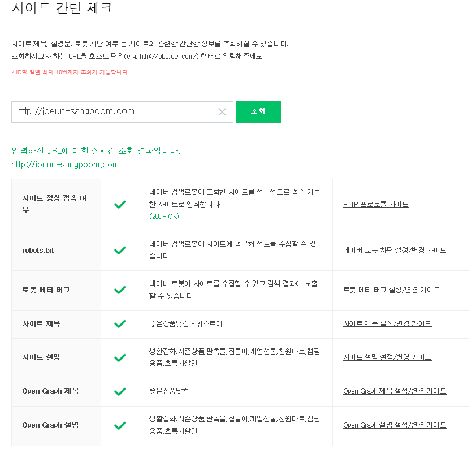Click the checkmark icon for 로봇 메타 태그
The image size is (476, 449).
coord(120,290)
